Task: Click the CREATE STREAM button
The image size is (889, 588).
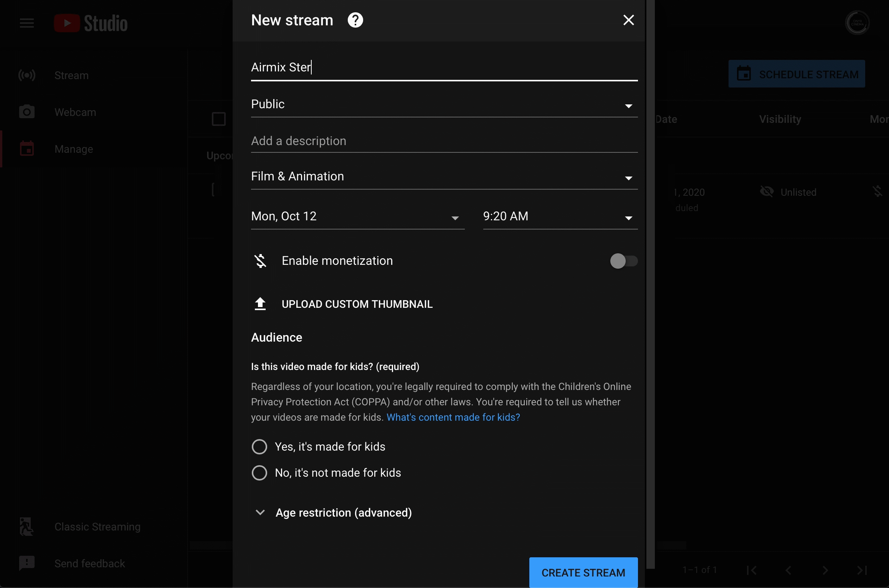Action: [x=583, y=572]
